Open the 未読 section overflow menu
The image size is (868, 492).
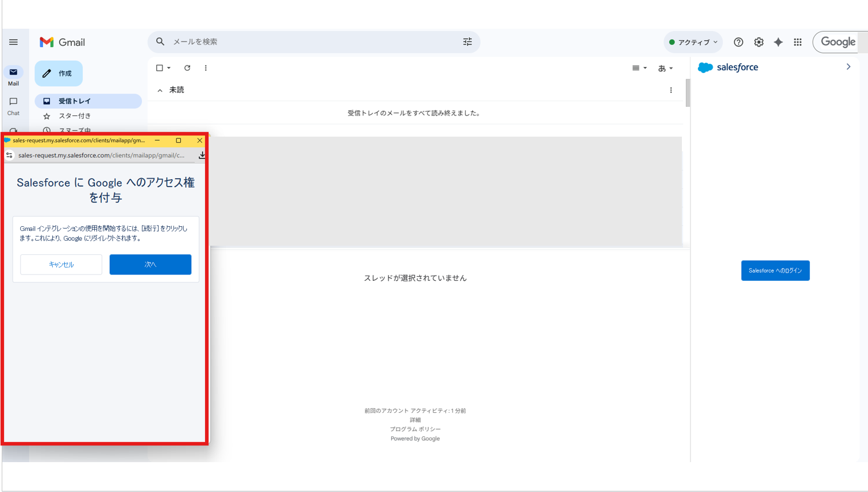[671, 90]
